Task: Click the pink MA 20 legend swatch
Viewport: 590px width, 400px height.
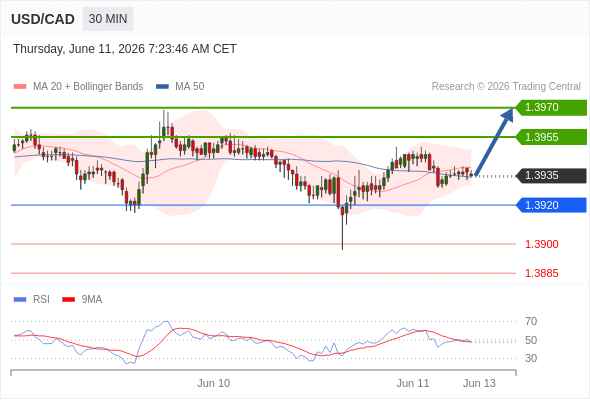Action: (x=20, y=87)
